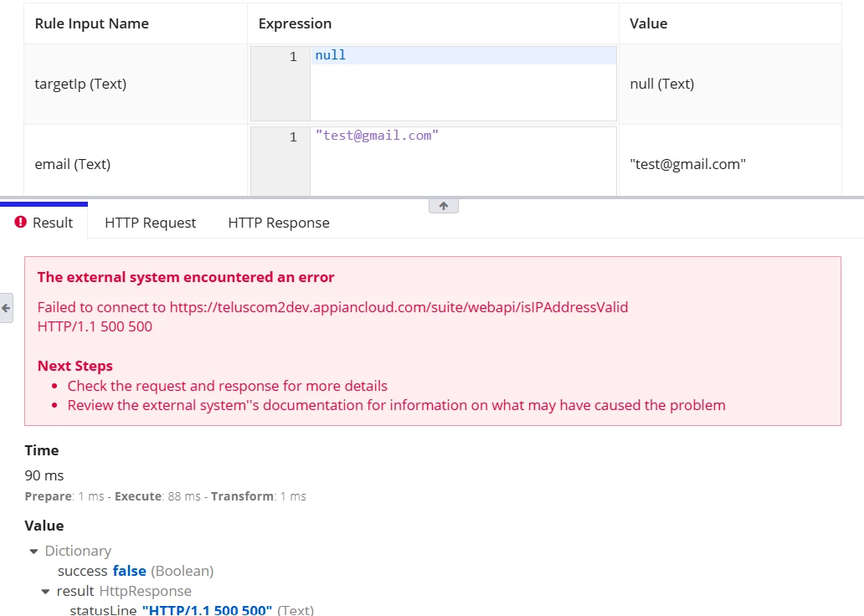Viewport: 864px width, 616px height.
Task: Select the email (Text) row label
Action: [x=73, y=164]
